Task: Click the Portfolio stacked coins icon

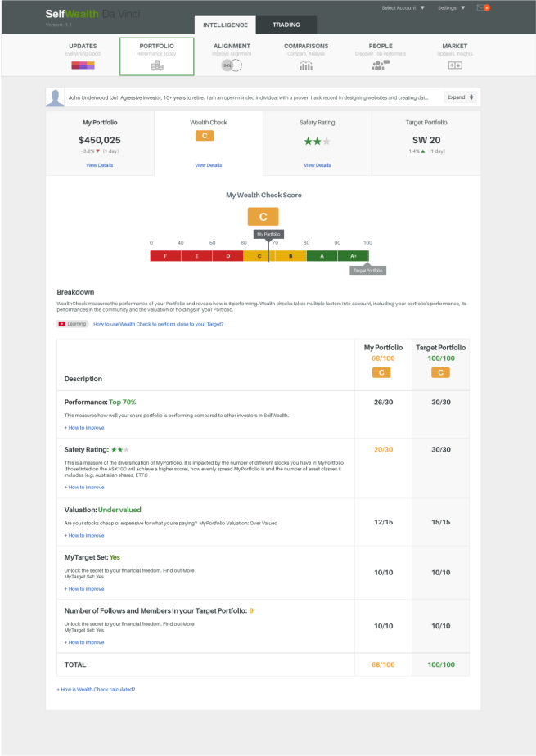Action: pyautogui.click(x=156, y=65)
